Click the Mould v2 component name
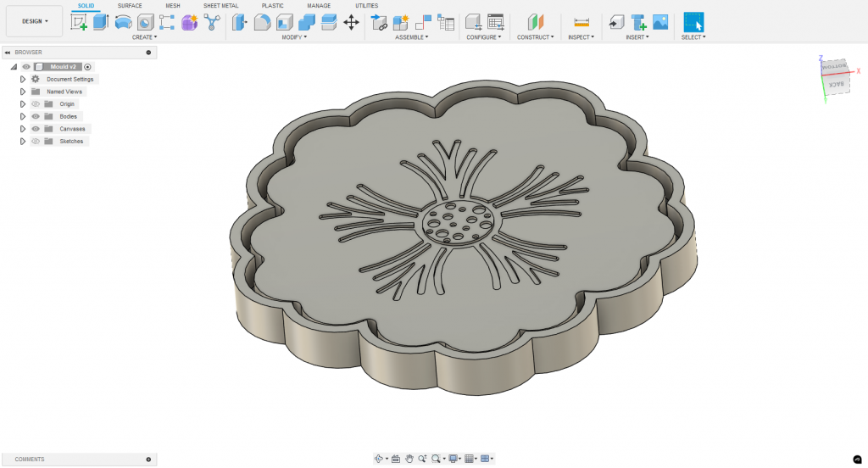The width and height of the screenshot is (868, 468). (64, 66)
